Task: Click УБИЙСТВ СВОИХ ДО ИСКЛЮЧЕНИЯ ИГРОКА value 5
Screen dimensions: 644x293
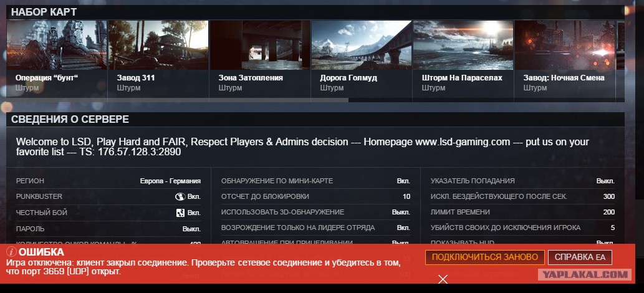Action: (x=613, y=228)
